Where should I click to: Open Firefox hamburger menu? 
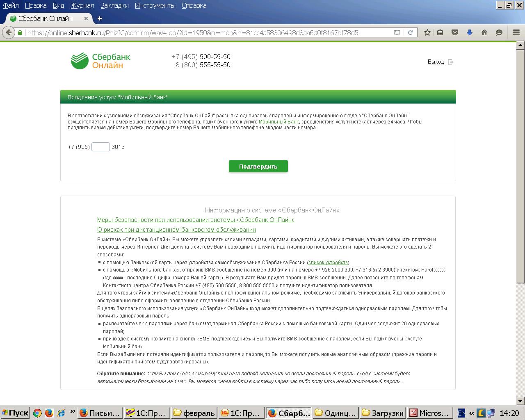(x=517, y=32)
